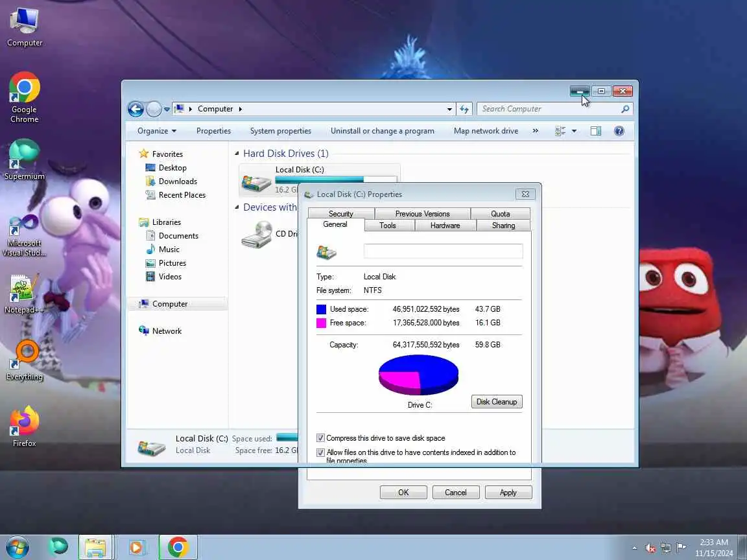Switch to the Tools tab
This screenshot has width=747, height=560.
click(387, 226)
